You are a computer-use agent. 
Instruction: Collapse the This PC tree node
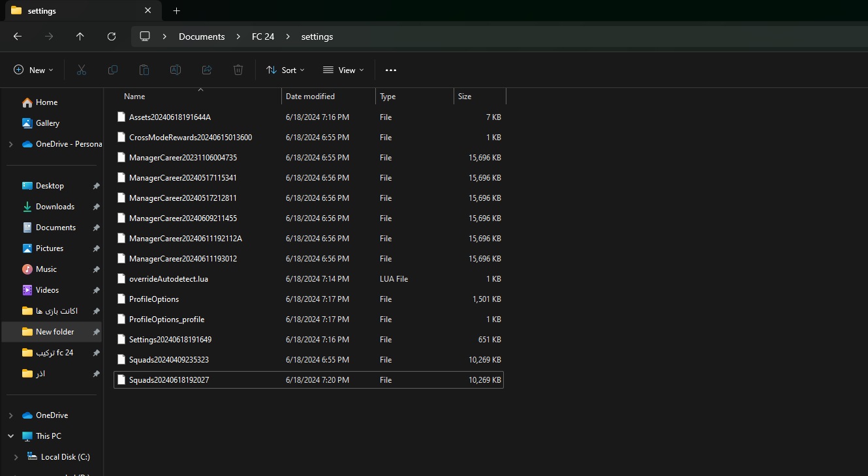pos(10,436)
